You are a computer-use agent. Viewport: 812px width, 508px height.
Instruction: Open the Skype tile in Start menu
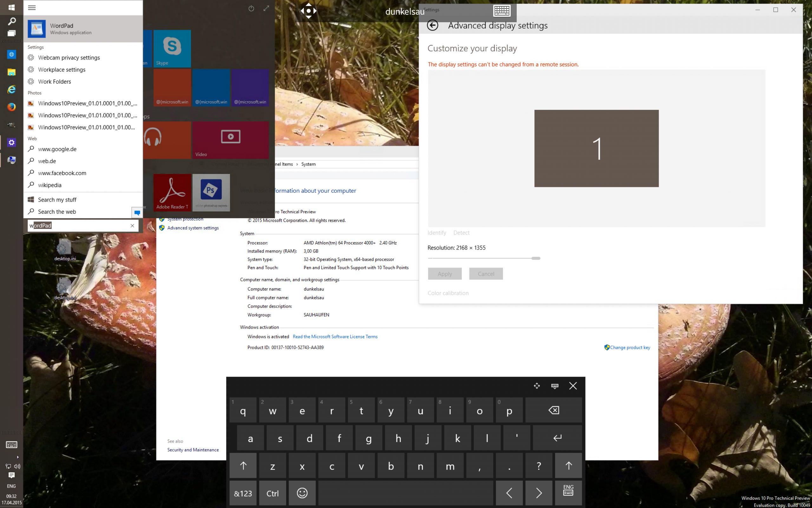(x=172, y=49)
